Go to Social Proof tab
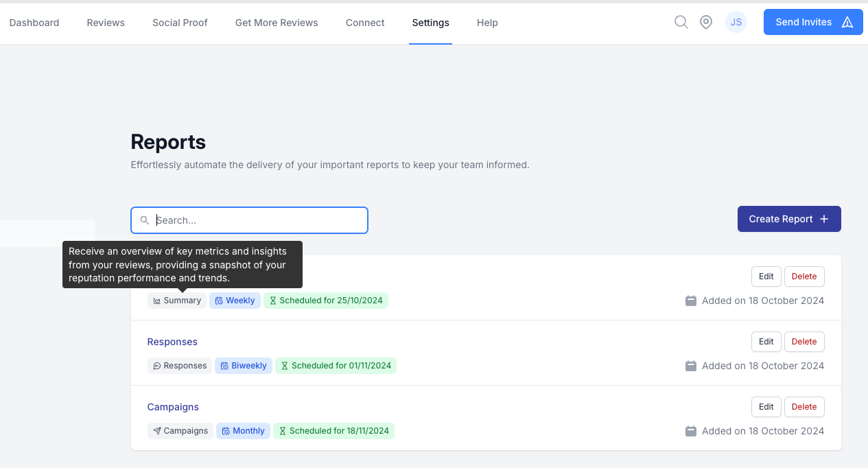The height and width of the screenshot is (468, 868). pyautogui.click(x=180, y=23)
